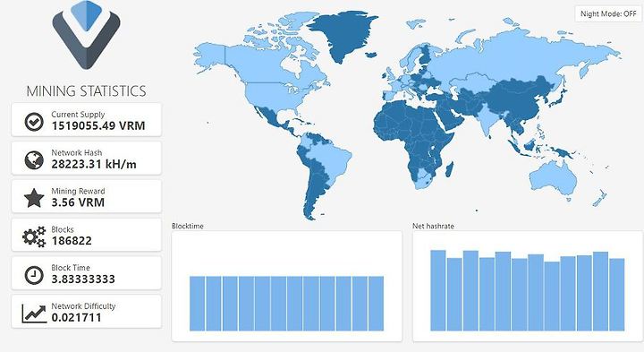The image size is (644, 352).
Task: Click Madagascar on the world map
Action: tap(450, 169)
